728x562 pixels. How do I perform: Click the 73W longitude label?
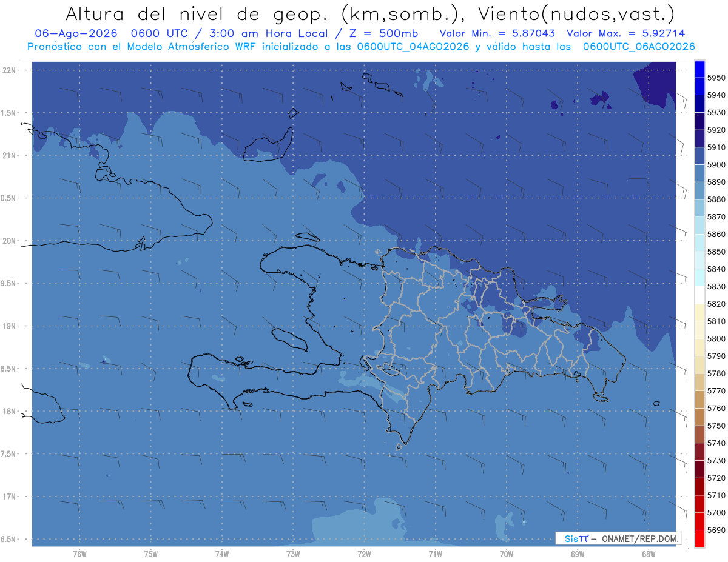point(293,554)
